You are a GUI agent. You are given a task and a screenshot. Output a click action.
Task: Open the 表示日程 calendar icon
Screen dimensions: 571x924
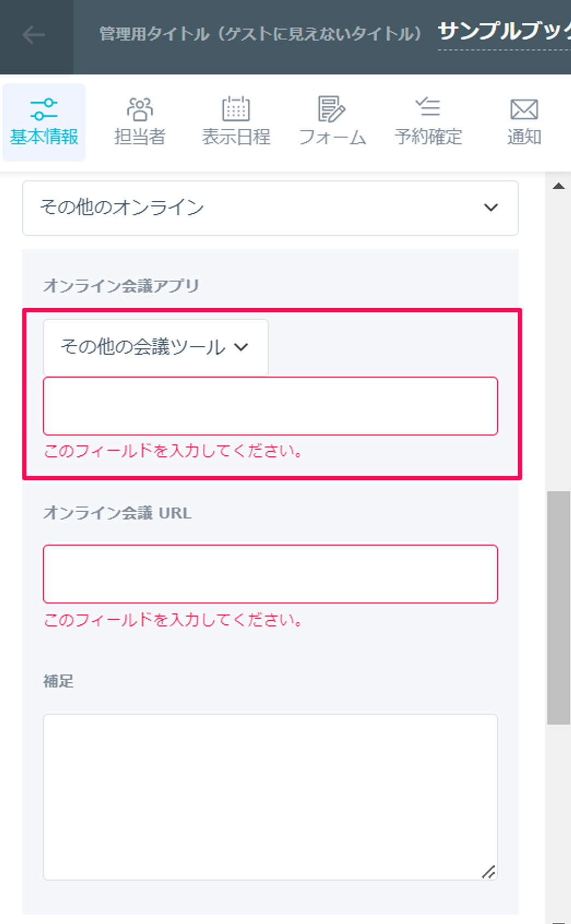[x=236, y=109]
